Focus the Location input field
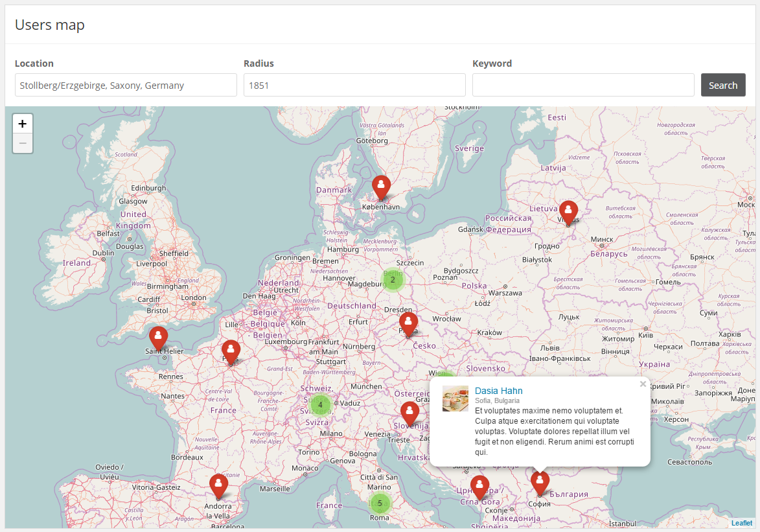 (126, 85)
